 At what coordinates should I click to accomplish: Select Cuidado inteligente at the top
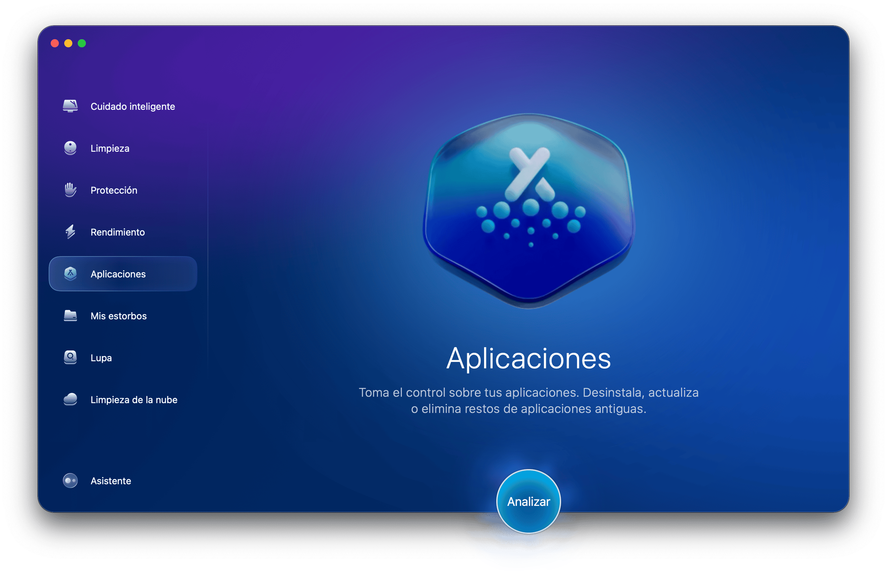132,106
